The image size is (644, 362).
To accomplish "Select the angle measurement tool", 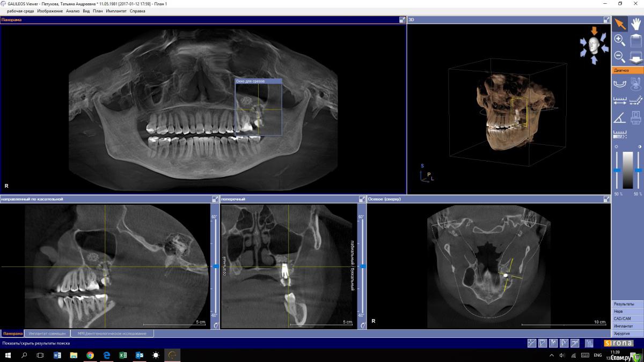I will pos(619,117).
